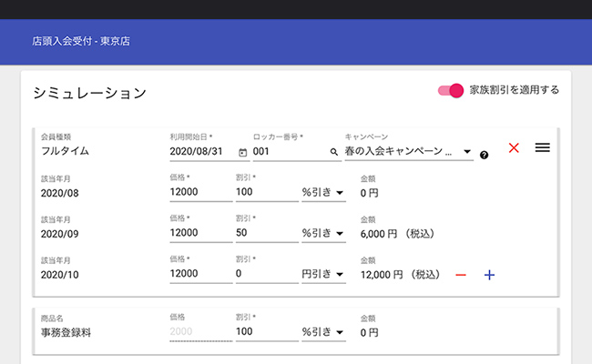Click the 2020/10 month label

(59, 275)
